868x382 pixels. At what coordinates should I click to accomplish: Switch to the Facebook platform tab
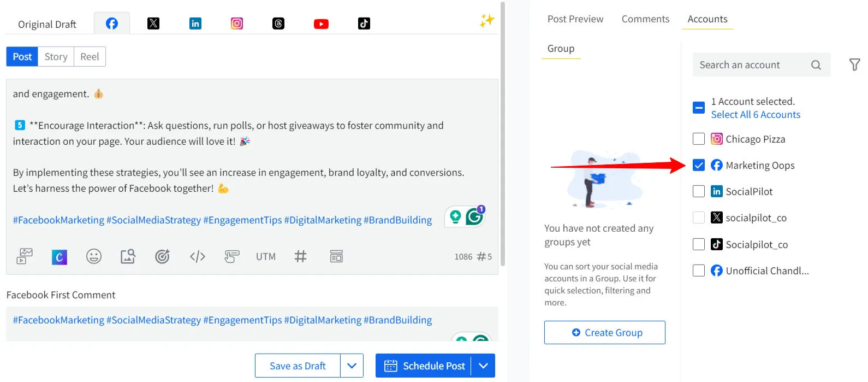point(112,23)
